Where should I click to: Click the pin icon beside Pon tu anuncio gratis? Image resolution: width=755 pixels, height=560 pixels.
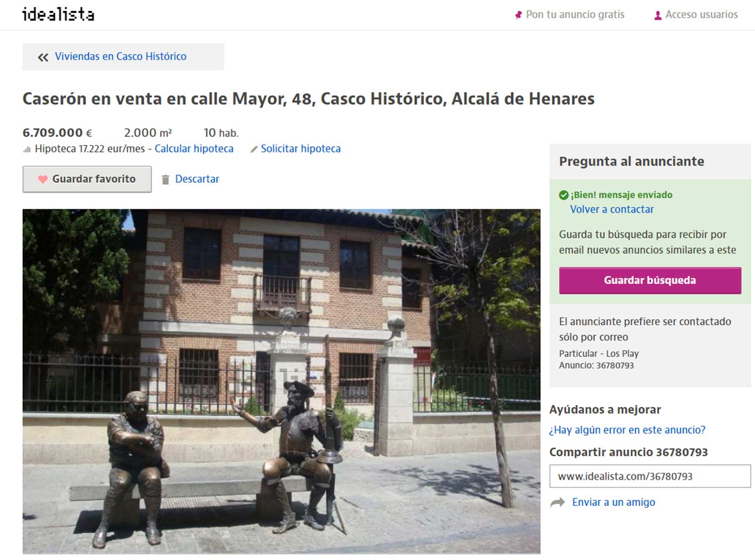(518, 15)
